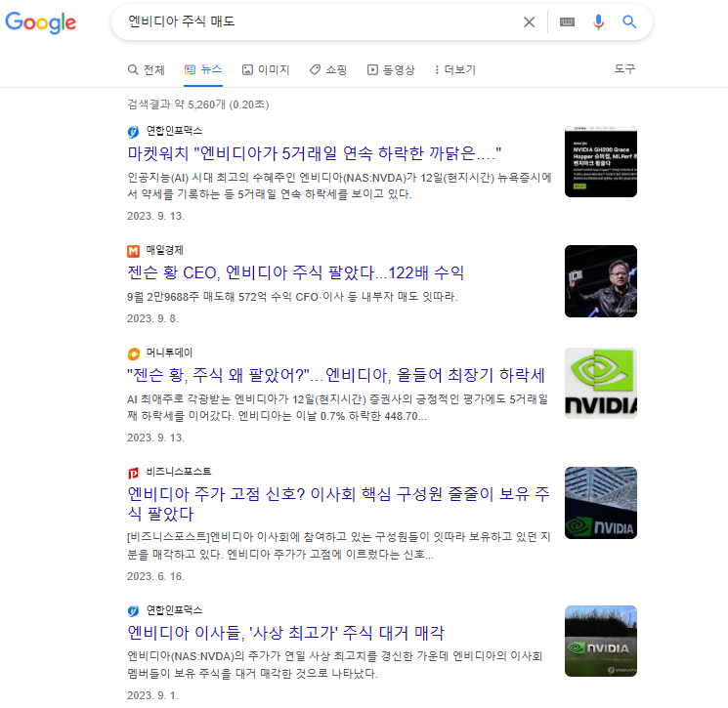Open the Jensen Huang photo thumbnail
Image resolution: width=728 pixels, height=708 pixels.
[601, 281]
